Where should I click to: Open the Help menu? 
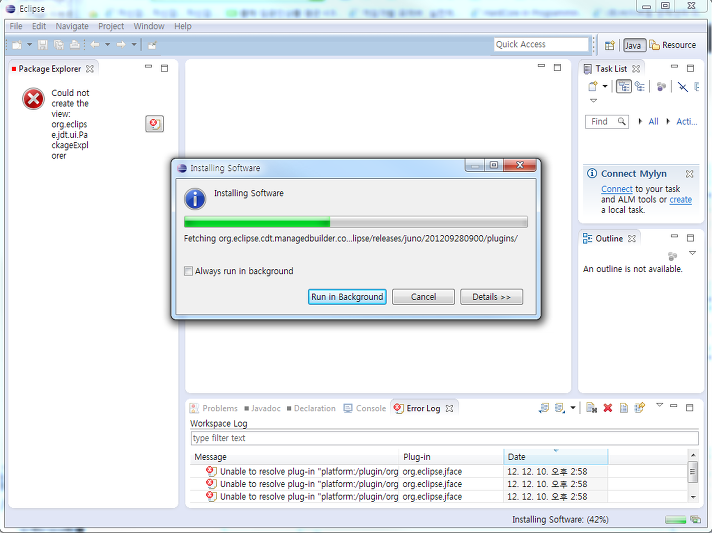(x=183, y=26)
